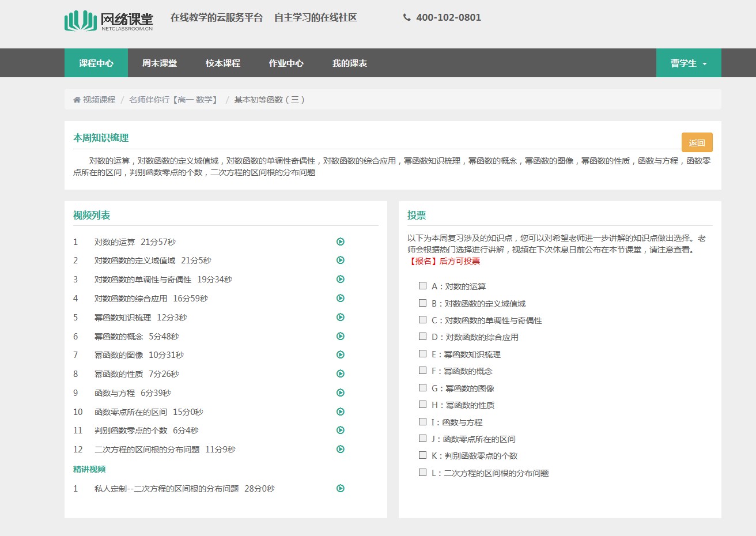Click the 视频课程 breadcrumb link
Image resolution: width=756 pixels, height=536 pixels.
pyautogui.click(x=99, y=100)
